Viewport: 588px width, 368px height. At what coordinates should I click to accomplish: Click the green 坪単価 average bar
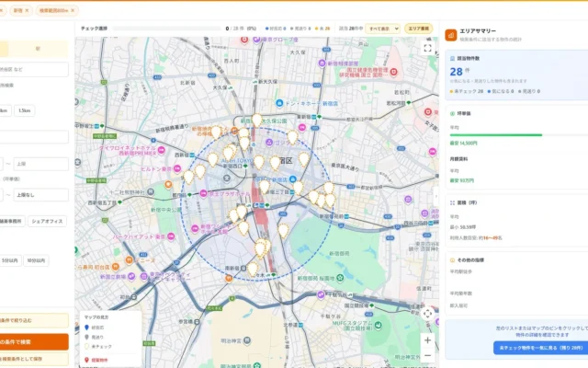(496, 135)
